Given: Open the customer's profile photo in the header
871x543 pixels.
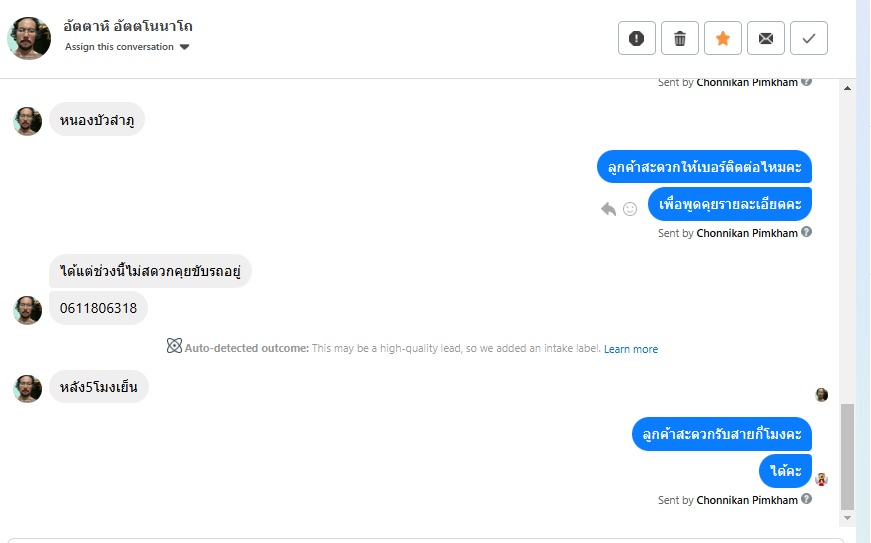Looking at the screenshot, I should point(29,38).
